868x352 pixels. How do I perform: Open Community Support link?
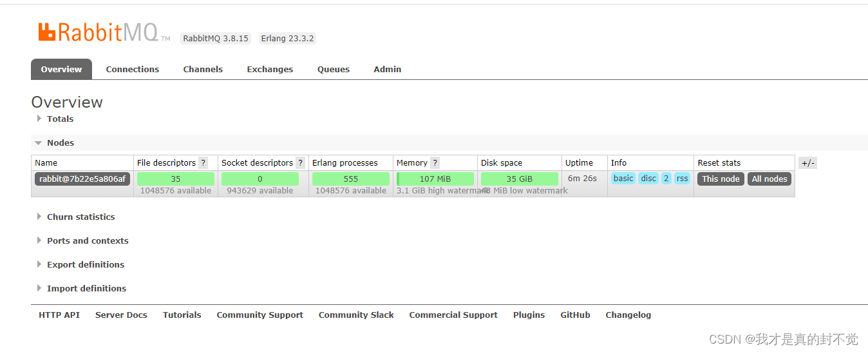click(x=259, y=315)
